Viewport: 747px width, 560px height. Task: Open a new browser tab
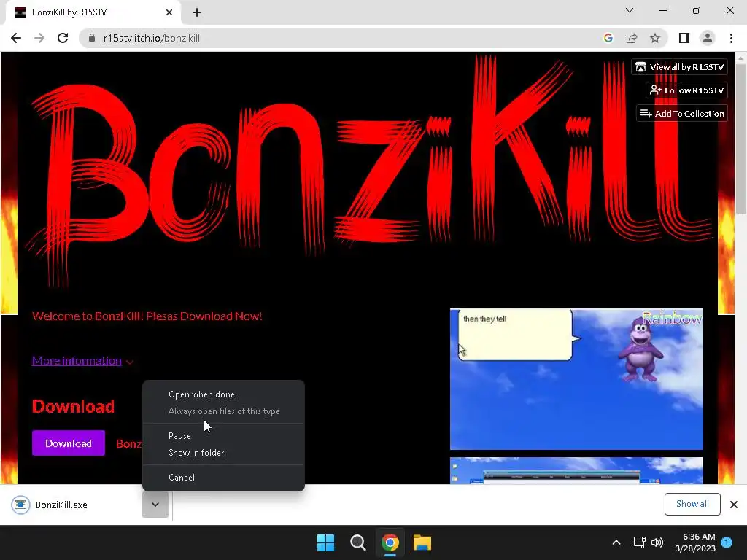(197, 12)
